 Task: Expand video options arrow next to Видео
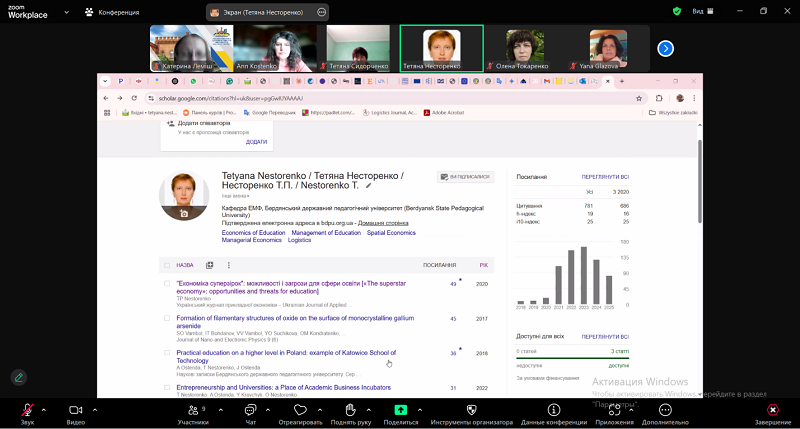95,410
